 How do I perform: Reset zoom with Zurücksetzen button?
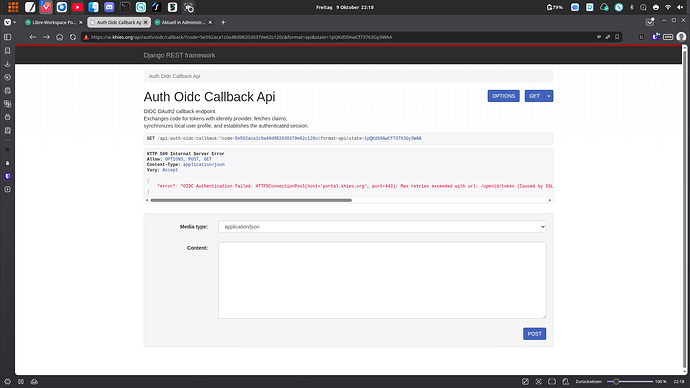(x=588, y=381)
